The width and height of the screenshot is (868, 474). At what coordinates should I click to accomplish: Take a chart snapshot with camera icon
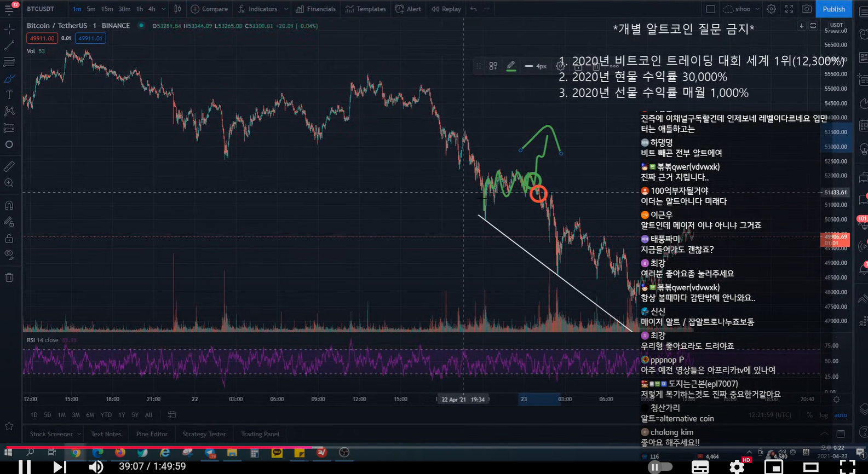pos(807,9)
